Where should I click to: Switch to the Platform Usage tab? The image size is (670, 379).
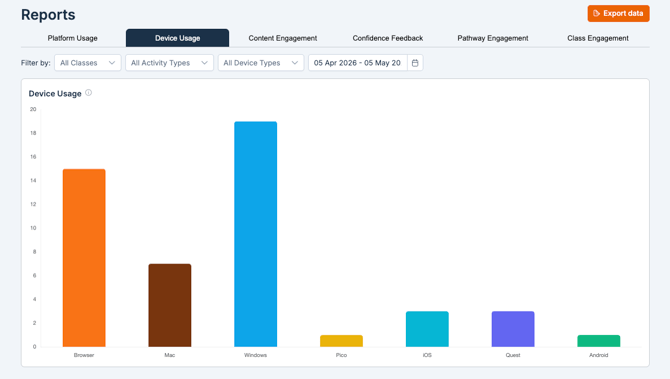pyautogui.click(x=73, y=38)
